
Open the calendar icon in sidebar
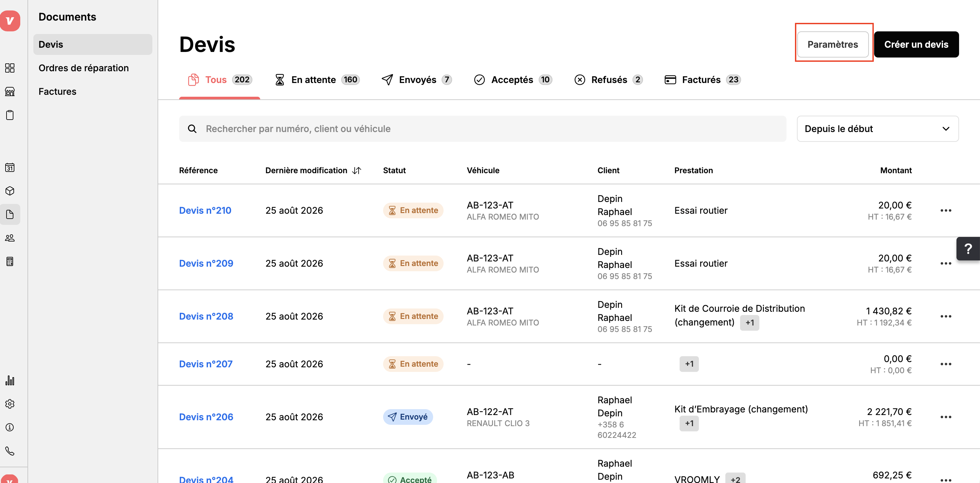[10, 167]
